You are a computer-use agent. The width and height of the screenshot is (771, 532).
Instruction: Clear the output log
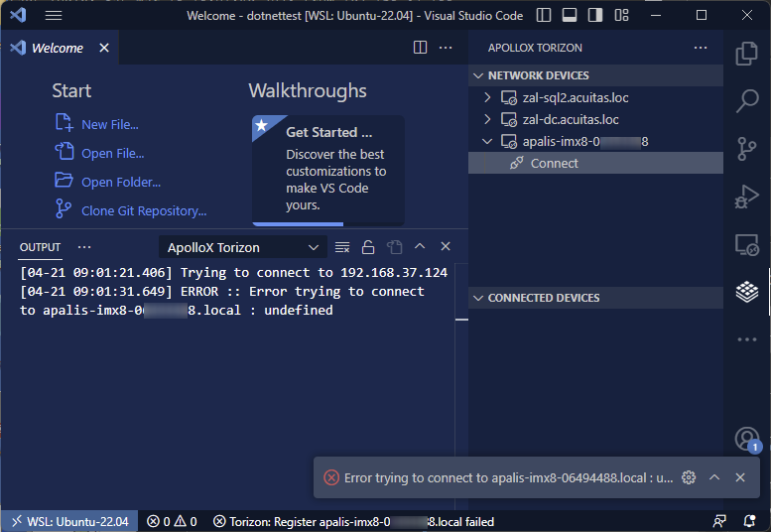(342, 247)
